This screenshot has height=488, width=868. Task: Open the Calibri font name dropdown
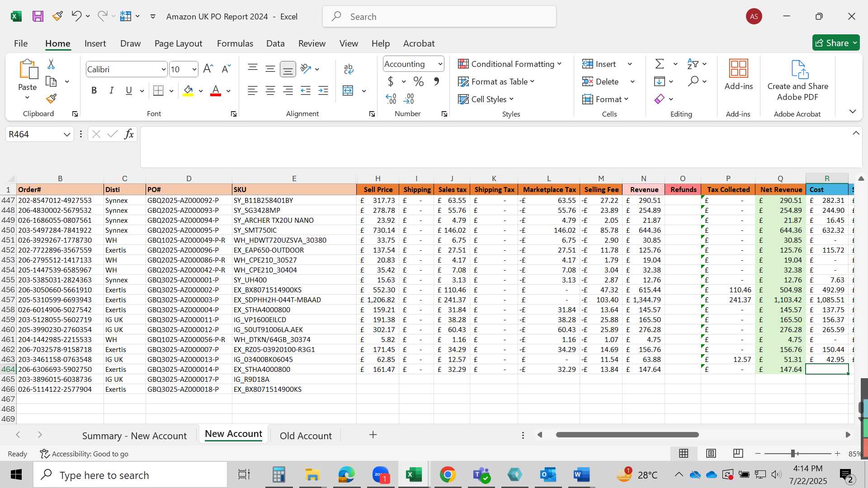163,70
